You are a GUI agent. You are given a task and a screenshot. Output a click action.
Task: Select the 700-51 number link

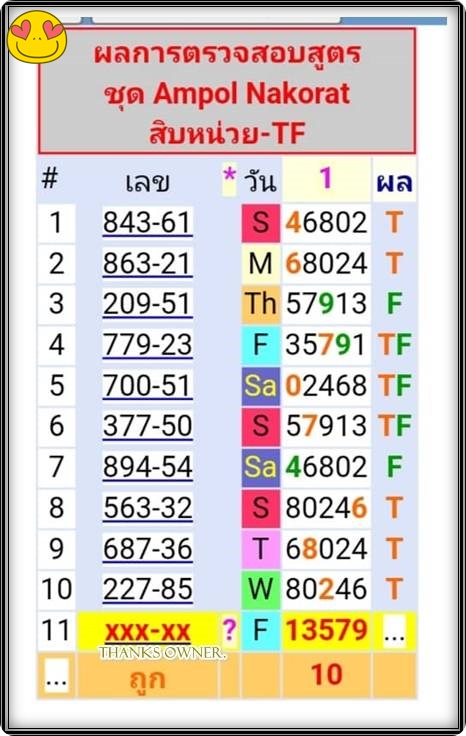147,386
